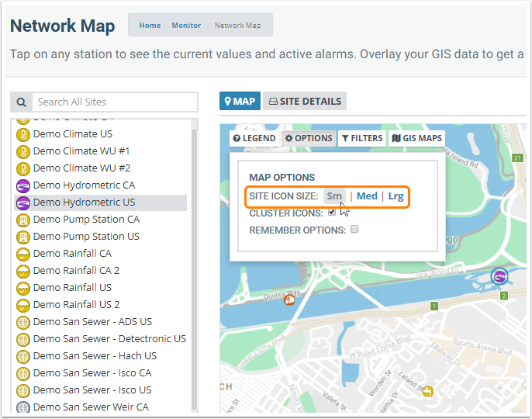Click the Demo Pump Station CA icon
The height and width of the screenshot is (419, 532).
[23, 220]
